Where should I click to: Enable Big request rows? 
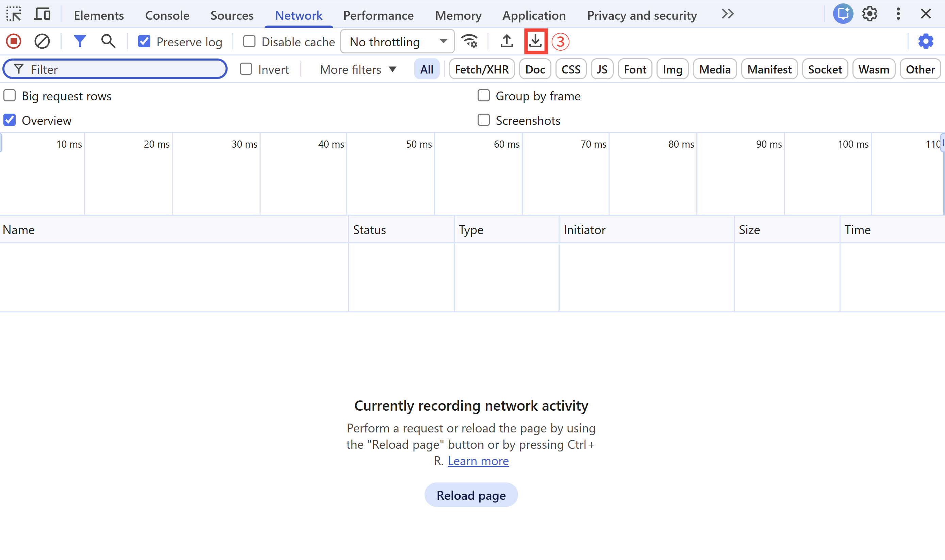pyautogui.click(x=10, y=96)
